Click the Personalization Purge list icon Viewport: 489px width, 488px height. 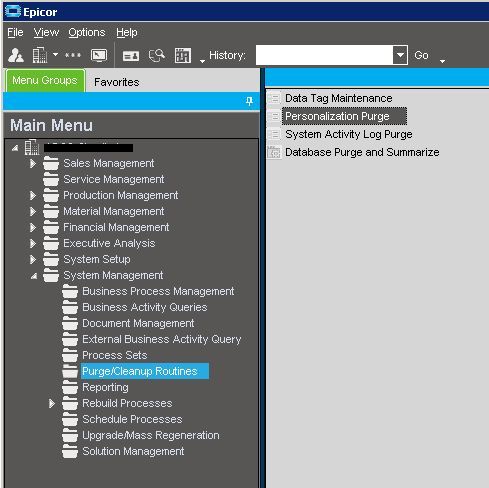click(x=274, y=116)
